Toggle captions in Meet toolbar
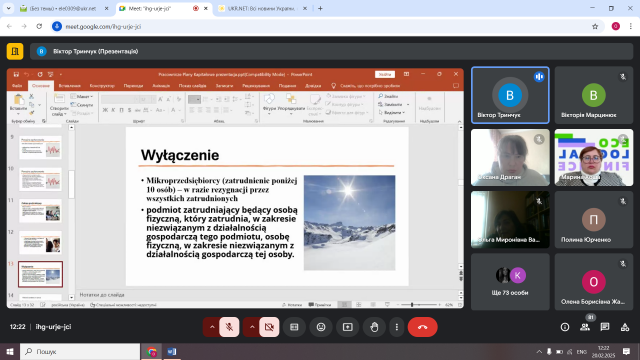The image size is (640, 360). point(294,327)
